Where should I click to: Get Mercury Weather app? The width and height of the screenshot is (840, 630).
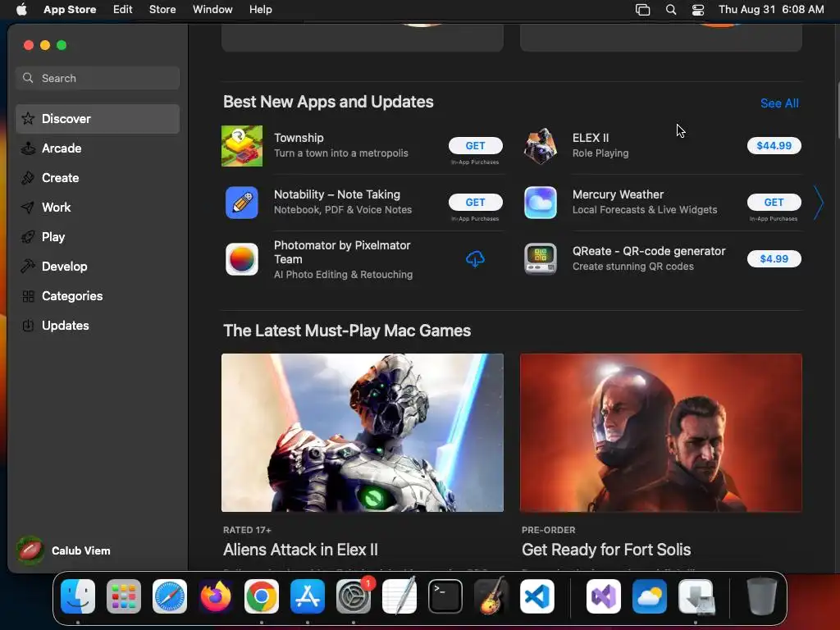coord(774,203)
